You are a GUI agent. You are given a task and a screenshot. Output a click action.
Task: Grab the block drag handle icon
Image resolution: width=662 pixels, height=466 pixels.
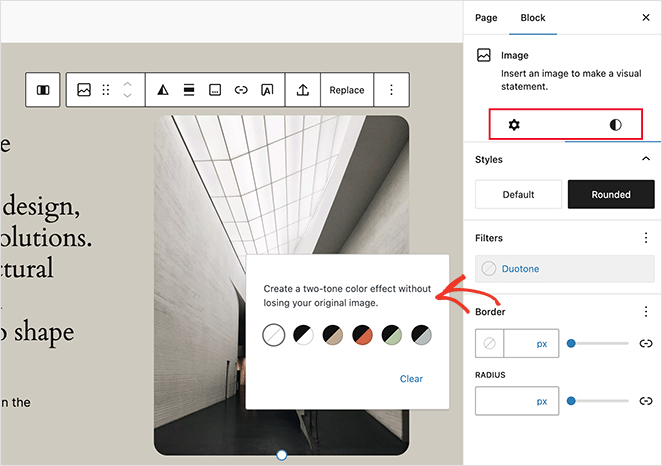[106, 90]
